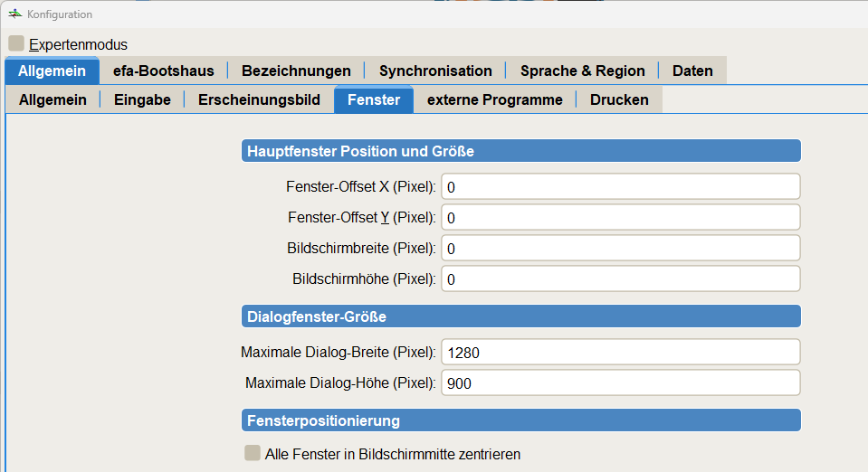Show the externe Programme sub-tab
Image resolution: width=868 pixels, height=472 pixels.
[x=494, y=99]
